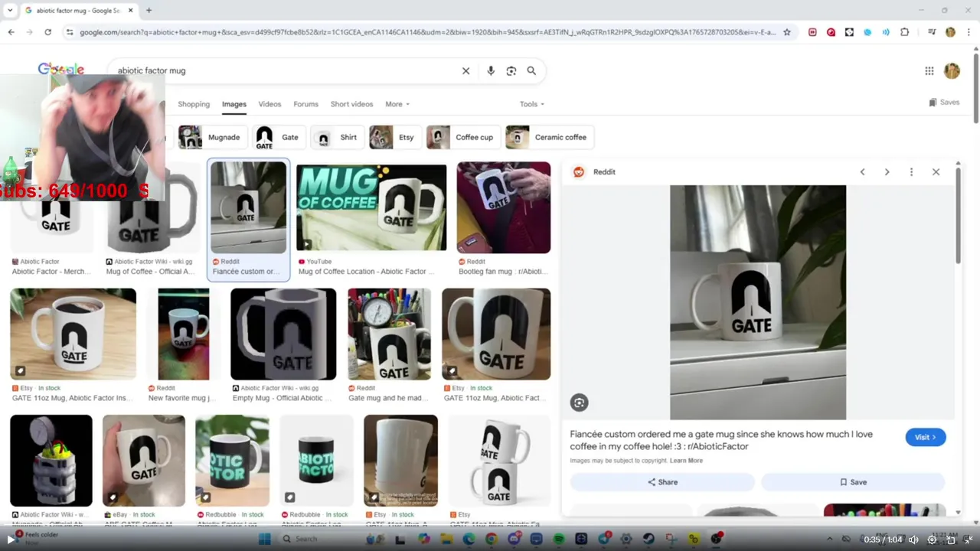
Task: Expand the More search categories menu
Action: pos(397,104)
